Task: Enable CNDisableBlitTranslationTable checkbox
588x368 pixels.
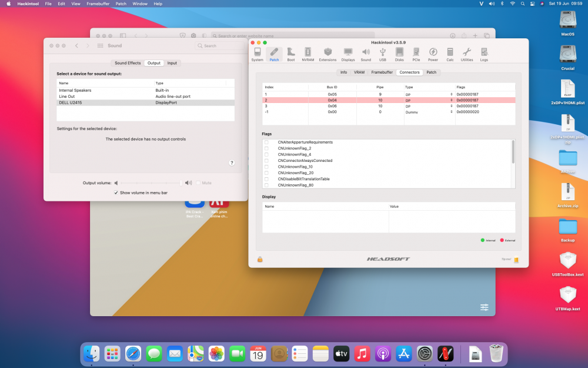Action: (266, 179)
